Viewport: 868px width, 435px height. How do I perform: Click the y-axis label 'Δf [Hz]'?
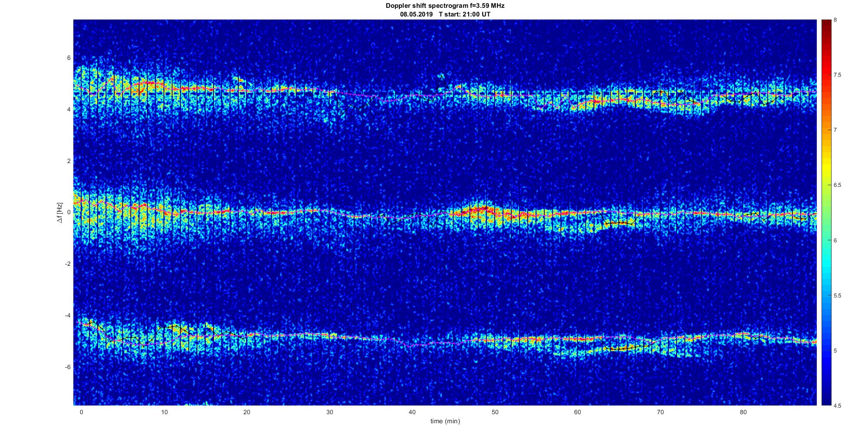60,213
